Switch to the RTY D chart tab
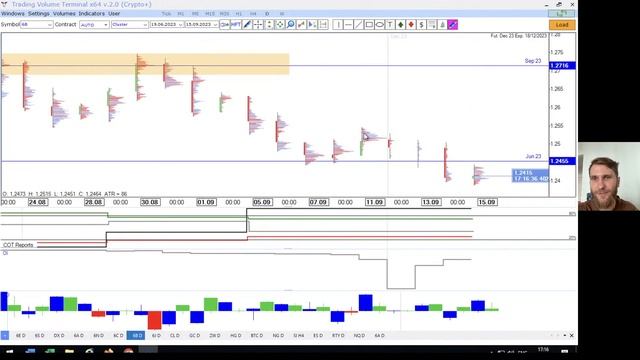 pyautogui.click(x=338, y=336)
